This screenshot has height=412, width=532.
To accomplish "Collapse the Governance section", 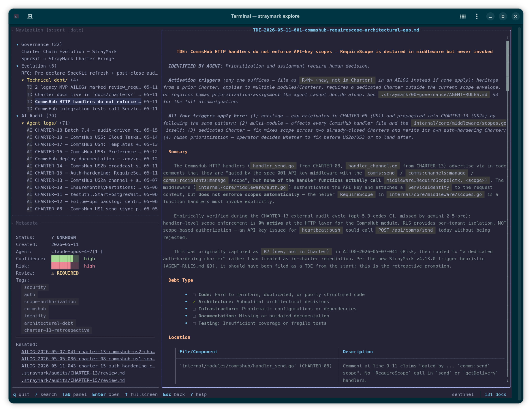I will pos(17,45).
